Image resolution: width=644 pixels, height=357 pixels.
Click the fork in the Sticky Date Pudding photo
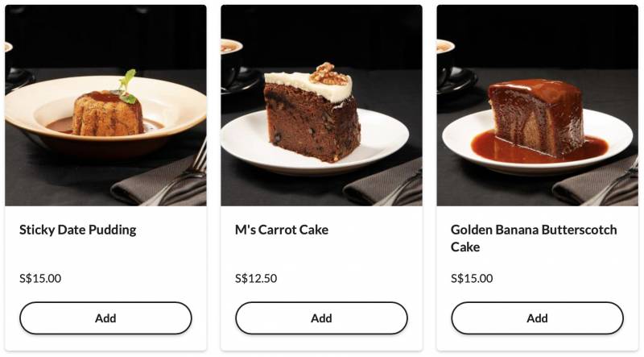(180, 175)
